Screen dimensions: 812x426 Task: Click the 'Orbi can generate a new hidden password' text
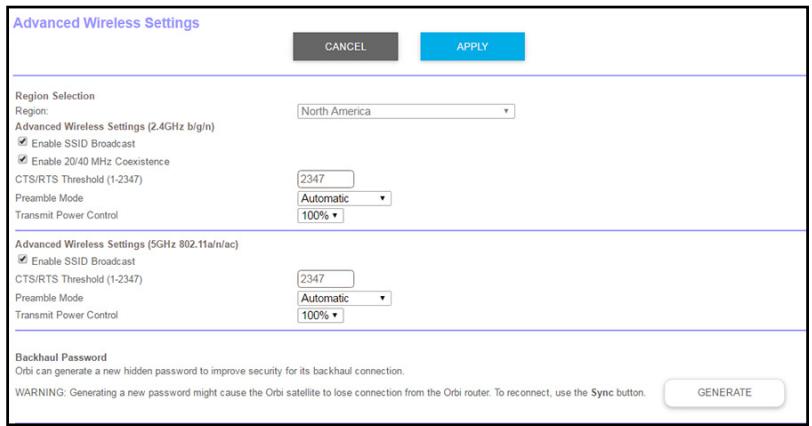pos(210,371)
